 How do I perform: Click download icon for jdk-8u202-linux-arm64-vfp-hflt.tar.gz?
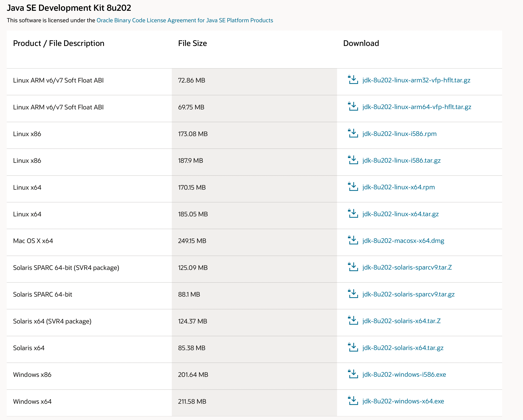353,106
